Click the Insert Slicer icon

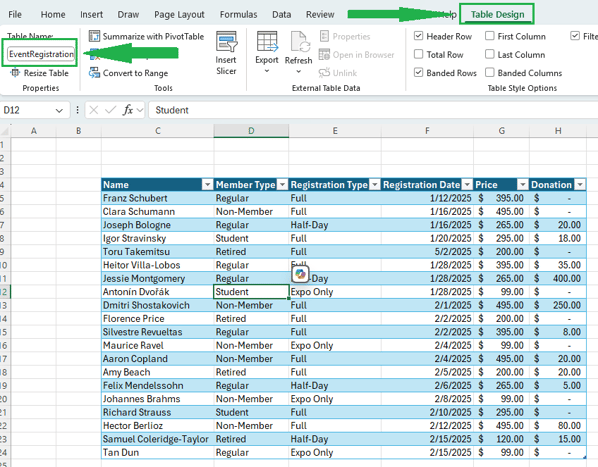click(227, 42)
